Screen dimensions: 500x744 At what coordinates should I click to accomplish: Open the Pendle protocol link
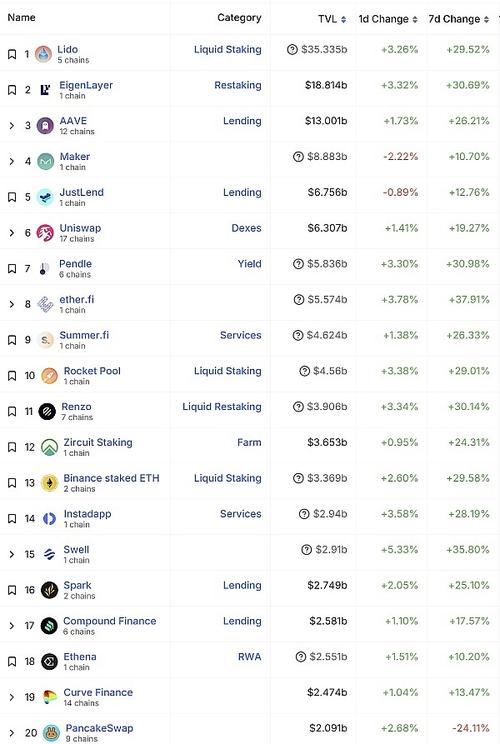coord(75,264)
